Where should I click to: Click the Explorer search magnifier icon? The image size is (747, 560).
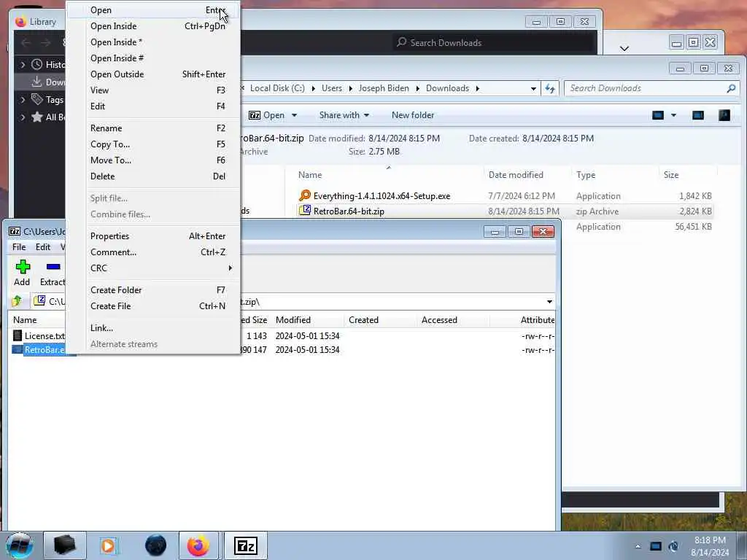coord(731,88)
